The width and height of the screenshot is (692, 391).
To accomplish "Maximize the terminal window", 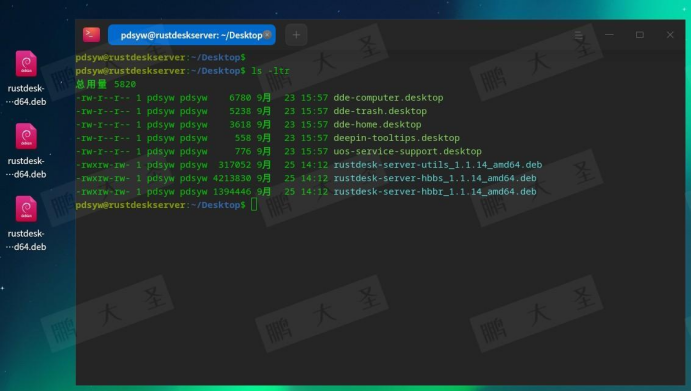I will click(x=639, y=34).
